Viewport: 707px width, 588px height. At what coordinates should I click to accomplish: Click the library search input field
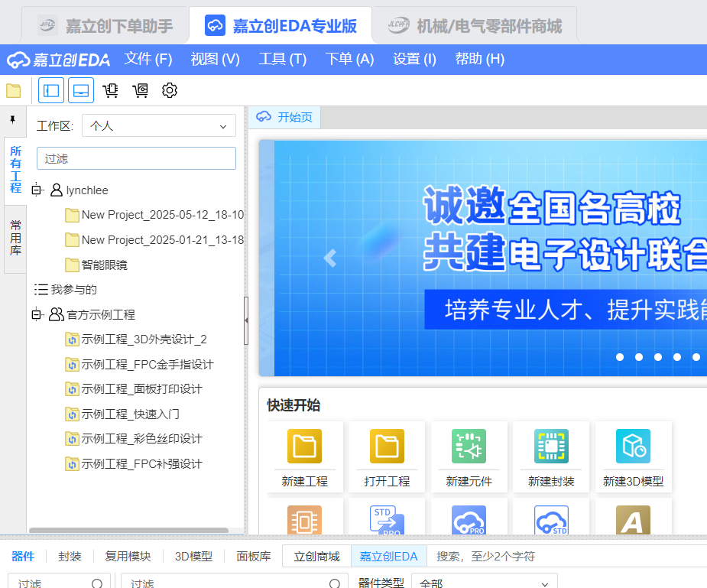566,557
